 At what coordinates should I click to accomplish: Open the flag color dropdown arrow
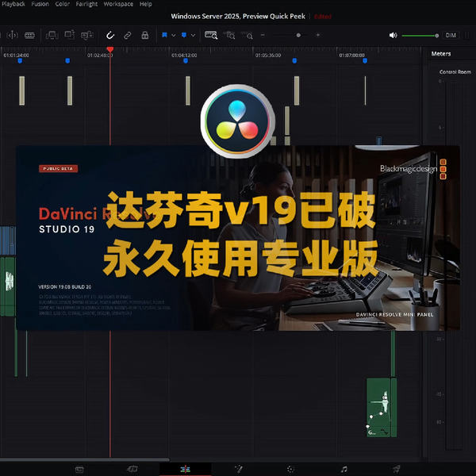tap(173, 35)
